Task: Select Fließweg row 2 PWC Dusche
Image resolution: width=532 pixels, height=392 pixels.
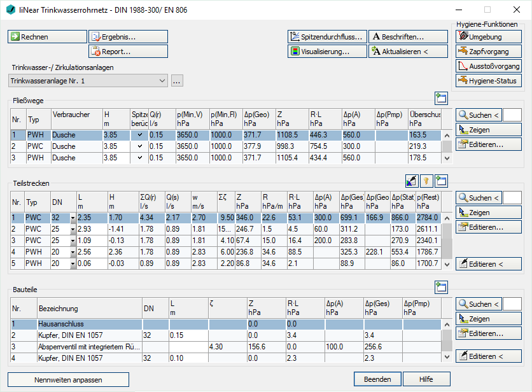Action: tap(226, 146)
